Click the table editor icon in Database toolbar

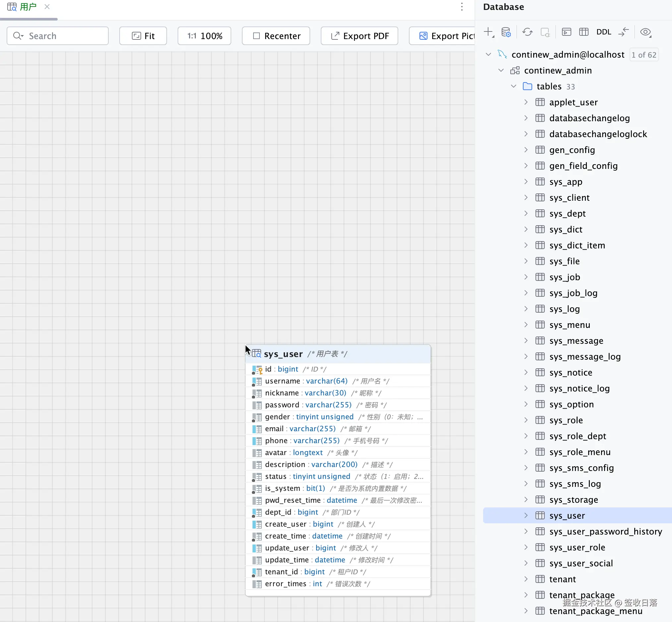[x=584, y=32]
